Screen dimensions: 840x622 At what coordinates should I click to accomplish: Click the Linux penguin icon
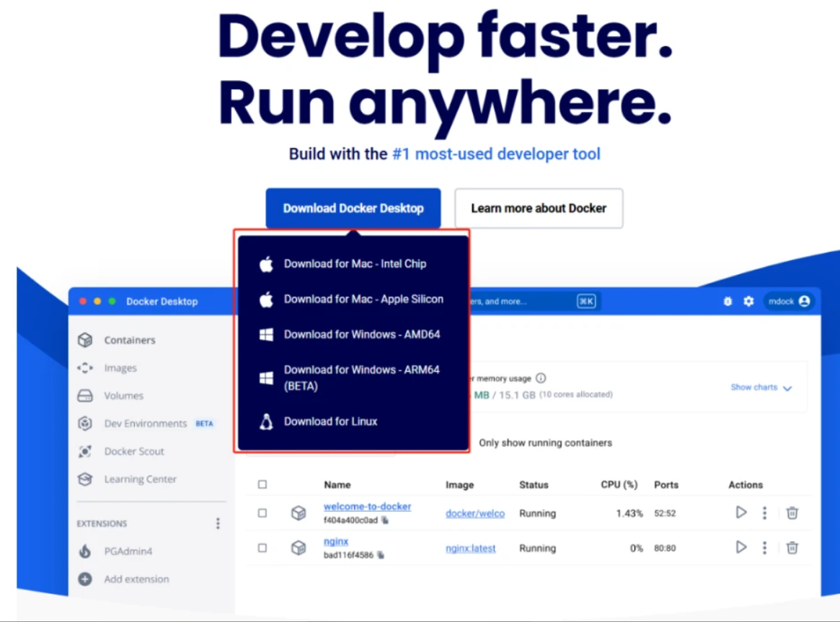[x=266, y=422]
